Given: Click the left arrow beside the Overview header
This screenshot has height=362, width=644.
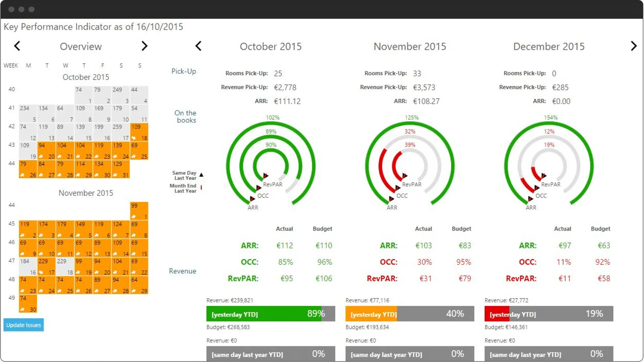Looking at the screenshot, I should coord(17,46).
